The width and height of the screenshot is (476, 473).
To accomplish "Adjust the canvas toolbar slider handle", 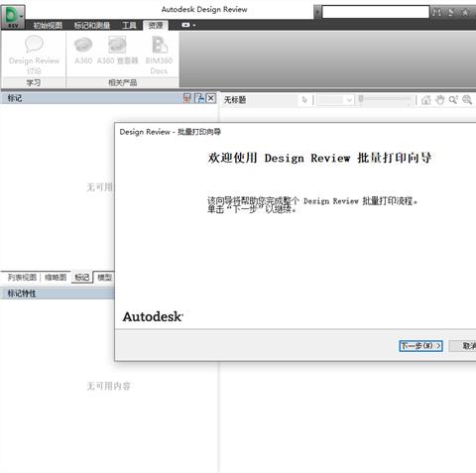I will point(361,99).
